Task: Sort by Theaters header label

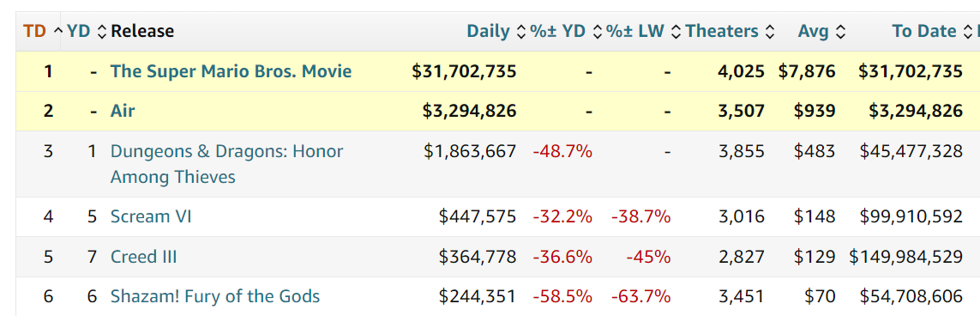Action: point(722,31)
